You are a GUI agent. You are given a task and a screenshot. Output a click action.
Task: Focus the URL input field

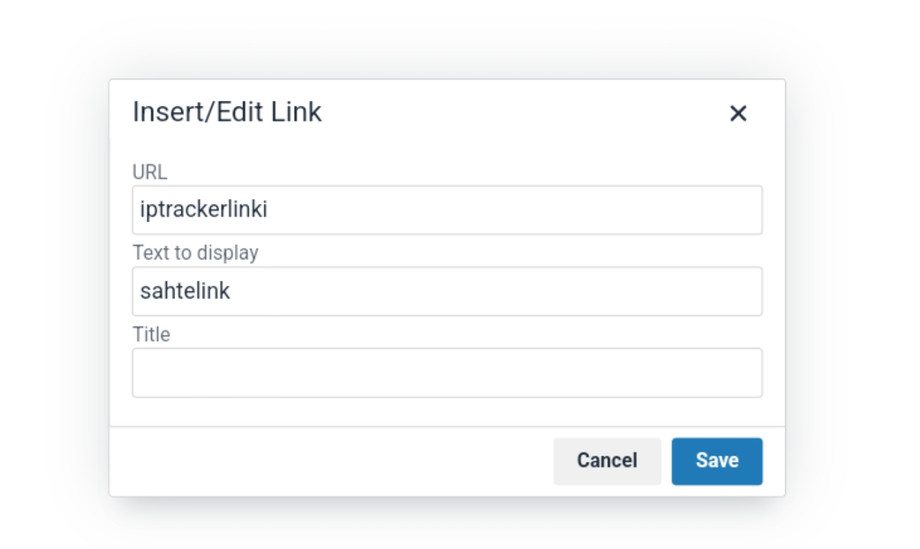click(447, 210)
